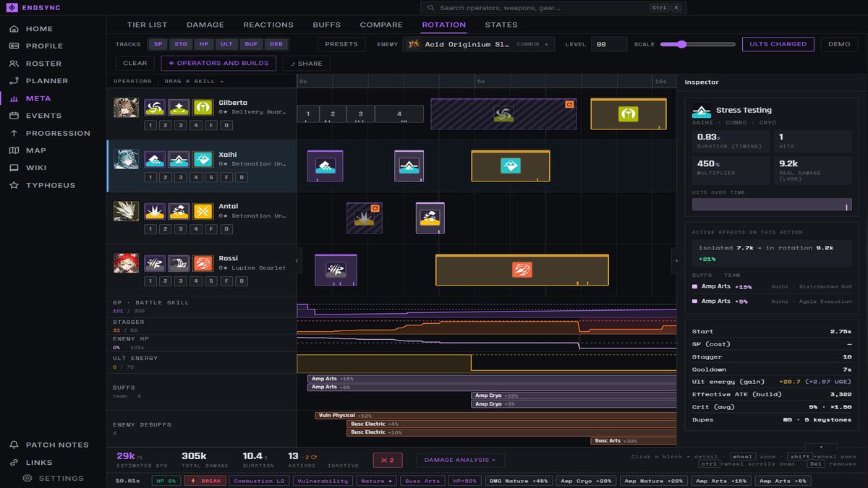
Task: Open PATCH NOTES in the sidebar
Action: pos(56,445)
